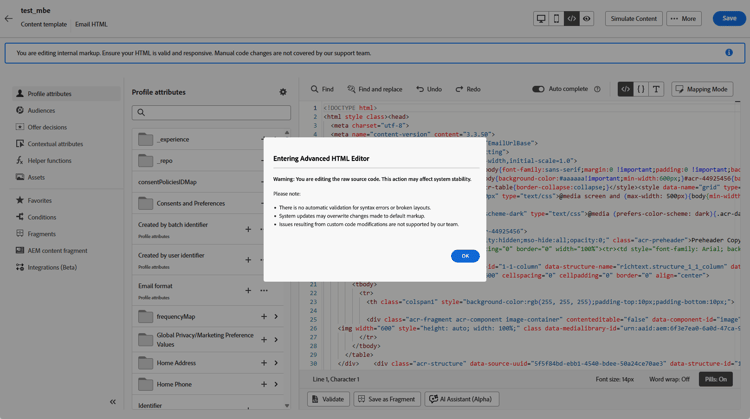Select the text mode T icon
This screenshot has width=750, height=419.
tap(656, 89)
